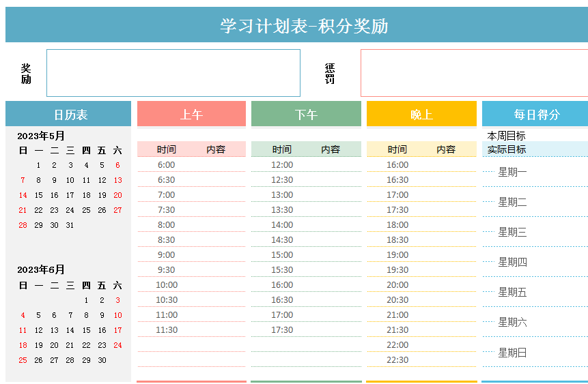Click the 13:30 afternoon time cell
The image size is (588, 384).
click(282, 210)
